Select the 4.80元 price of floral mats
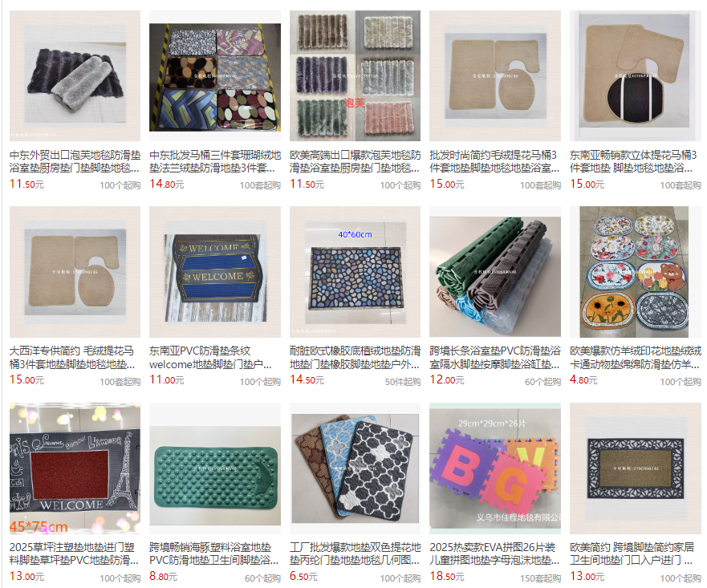707x588 pixels. click(x=583, y=380)
